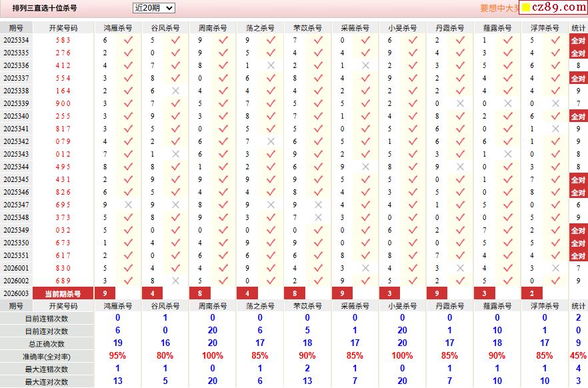
Task: Click check mark in row 2025340 under 周南杀号
Action: click(x=223, y=116)
